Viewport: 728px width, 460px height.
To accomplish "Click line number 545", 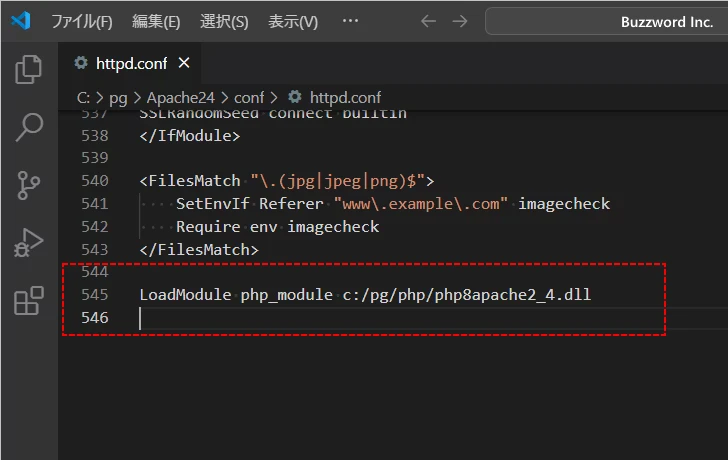I will tap(95, 295).
